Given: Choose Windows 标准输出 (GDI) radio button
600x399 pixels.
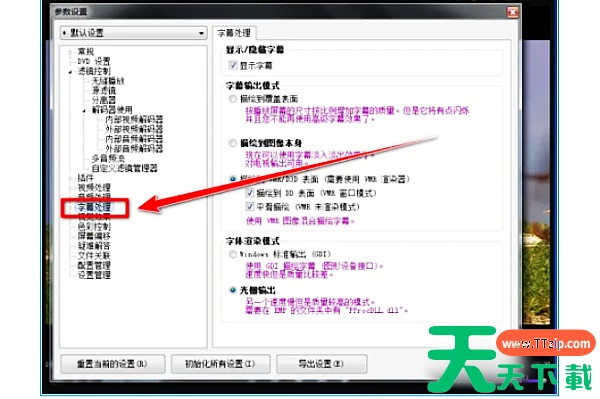Looking at the screenshot, I should 233,254.
